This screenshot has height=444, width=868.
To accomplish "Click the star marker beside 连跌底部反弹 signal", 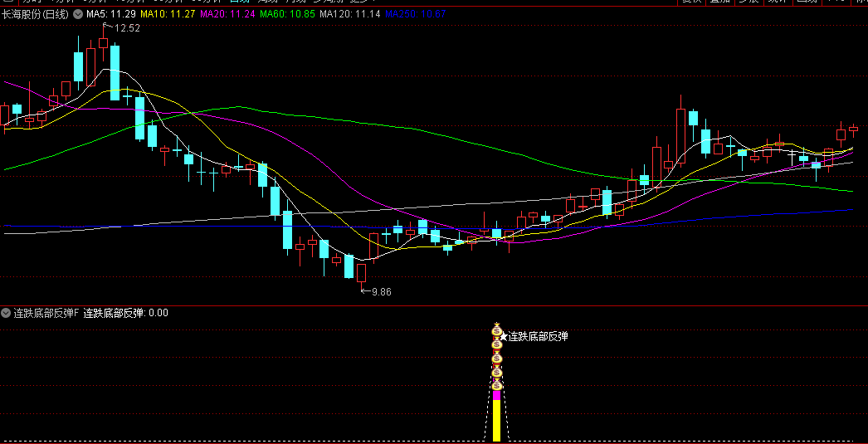I will 503,336.
